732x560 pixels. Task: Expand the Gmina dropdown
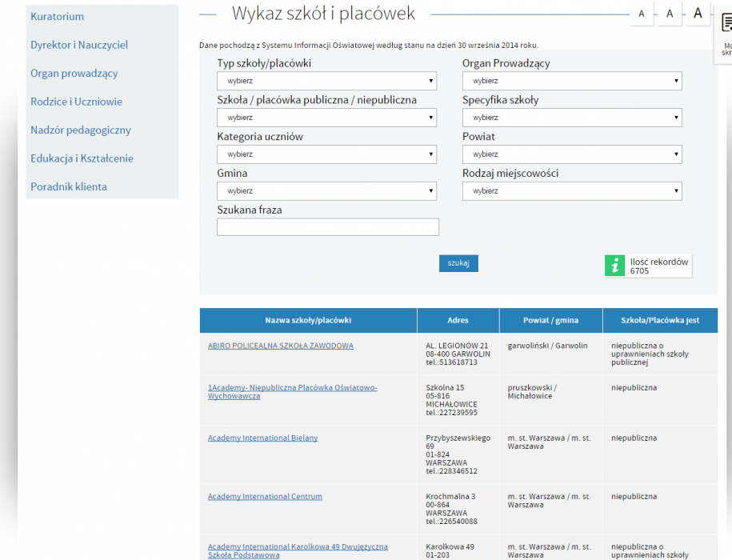(326, 191)
